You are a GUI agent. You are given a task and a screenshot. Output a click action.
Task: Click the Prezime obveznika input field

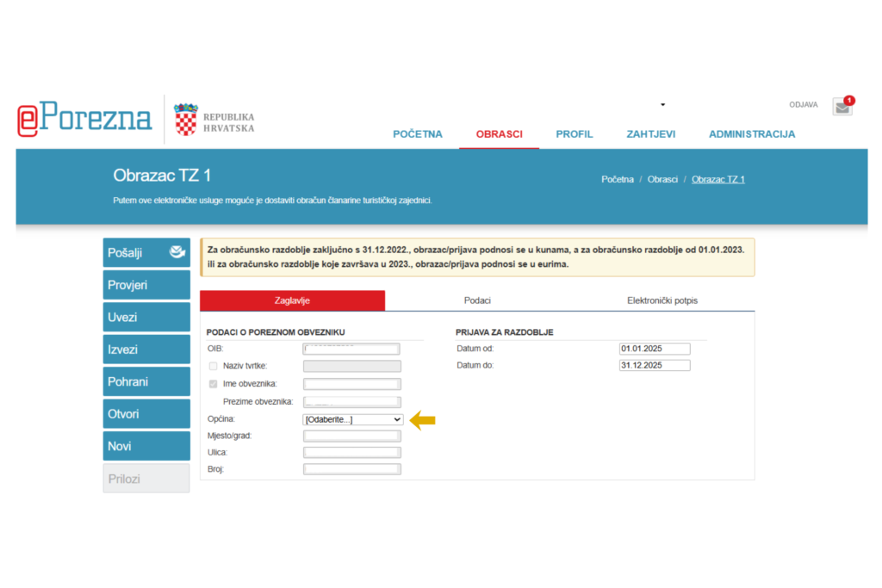(351, 402)
